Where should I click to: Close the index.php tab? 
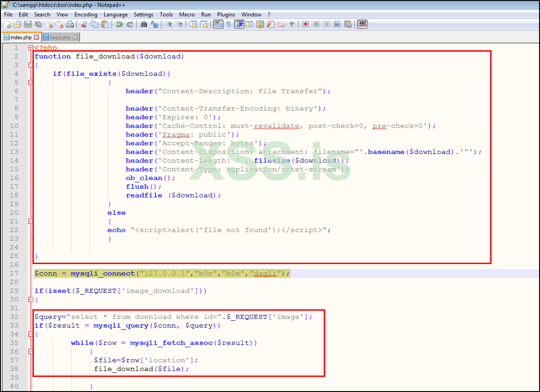(x=36, y=37)
